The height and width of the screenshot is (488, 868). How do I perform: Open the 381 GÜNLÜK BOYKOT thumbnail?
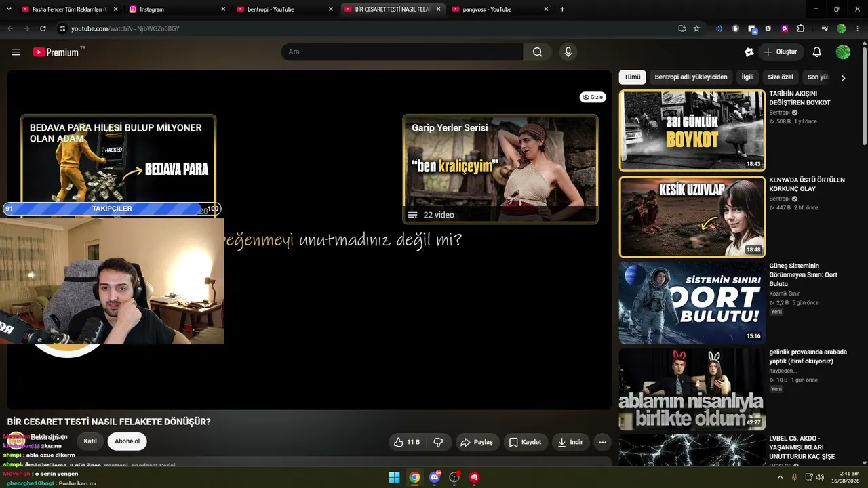click(692, 131)
